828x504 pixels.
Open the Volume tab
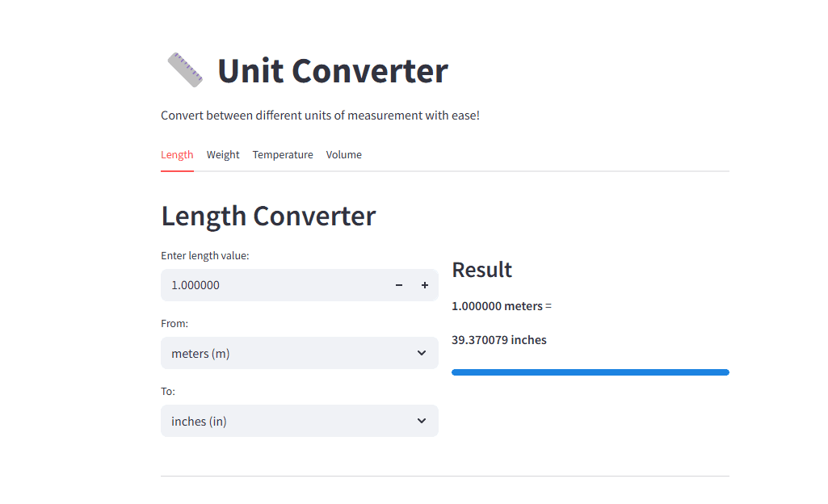click(343, 154)
